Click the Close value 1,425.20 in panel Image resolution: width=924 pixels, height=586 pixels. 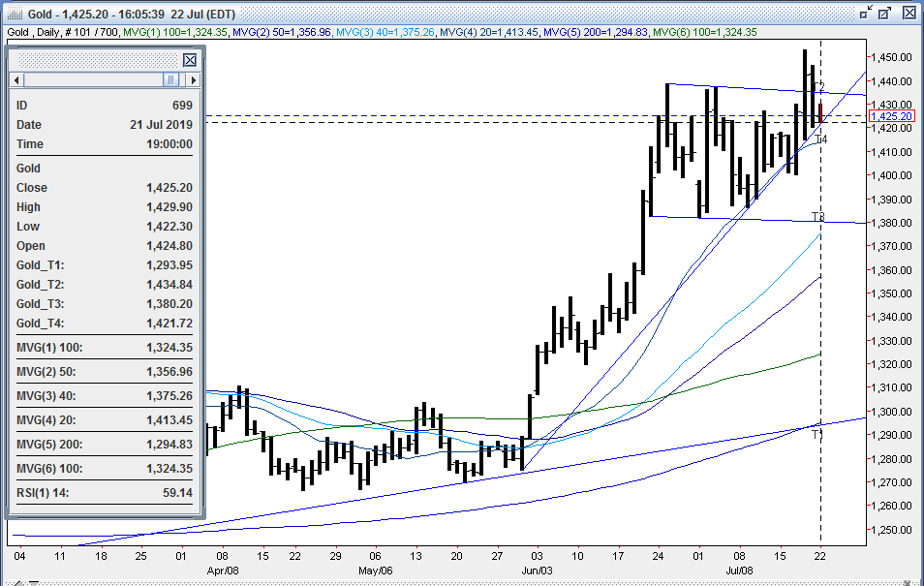pyautogui.click(x=169, y=188)
